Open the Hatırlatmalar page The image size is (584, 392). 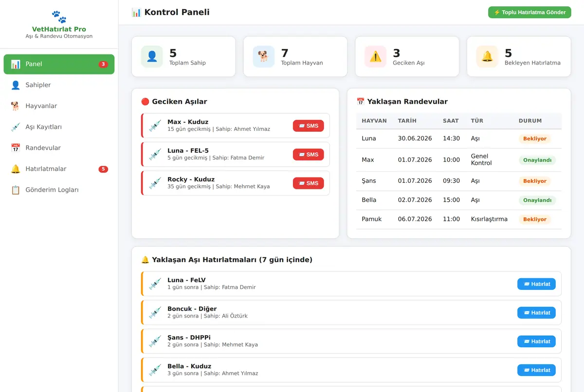[59, 169]
